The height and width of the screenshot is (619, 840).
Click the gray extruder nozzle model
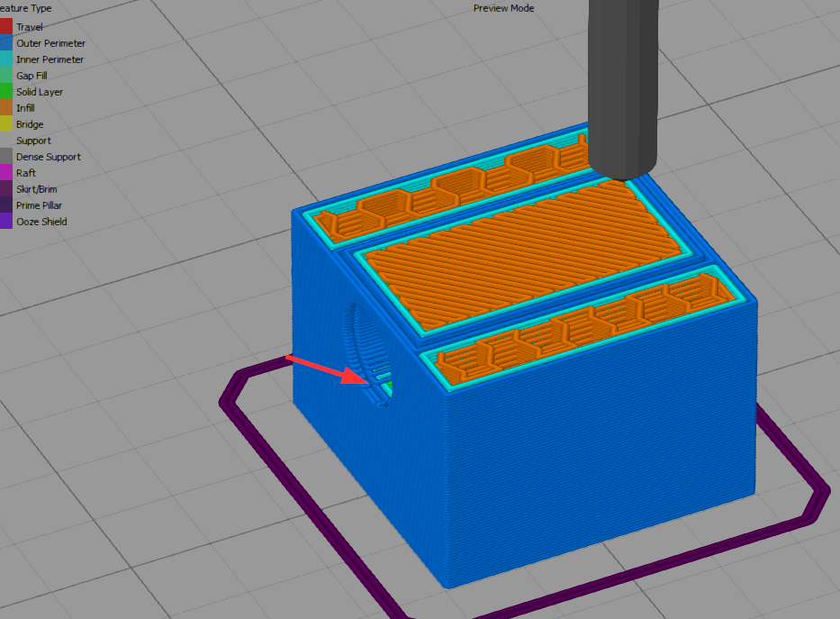tap(623, 86)
